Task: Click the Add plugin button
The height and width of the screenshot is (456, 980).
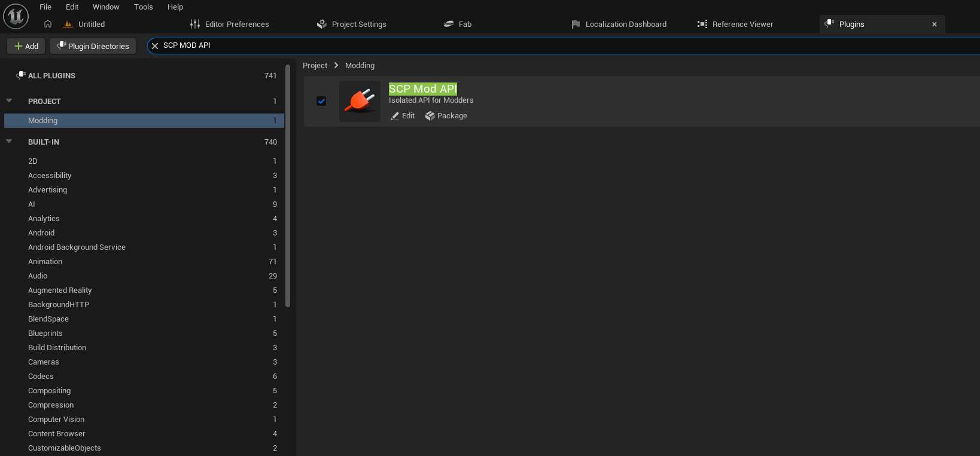Action: (x=26, y=46)
